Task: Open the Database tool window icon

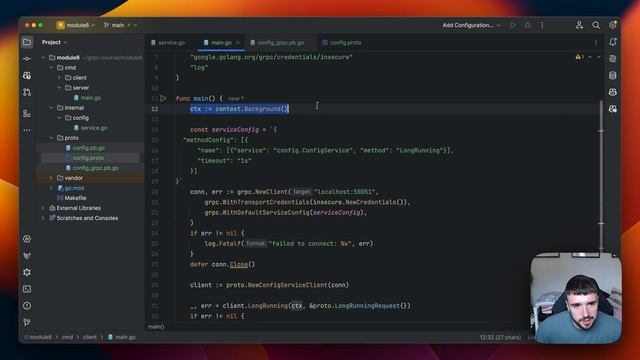Action: pyautogui.click(x=613, y=76)
